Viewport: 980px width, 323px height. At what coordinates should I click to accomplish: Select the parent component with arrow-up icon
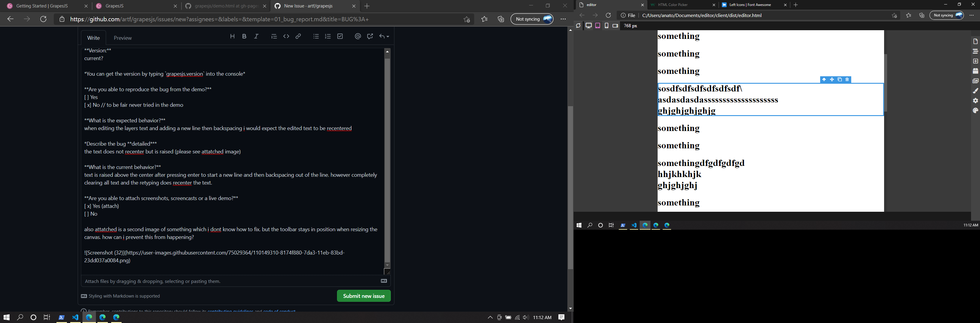tap(824, 79)
